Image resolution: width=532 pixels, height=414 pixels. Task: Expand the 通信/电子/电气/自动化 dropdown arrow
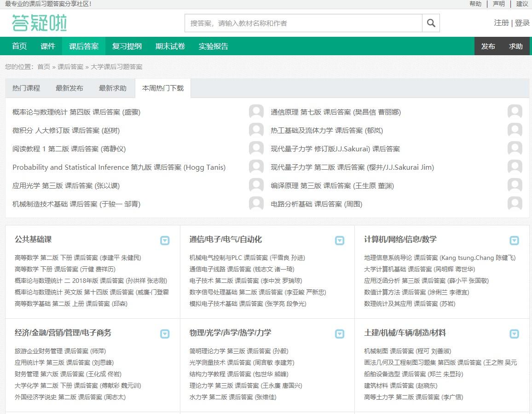coord(340,240)
